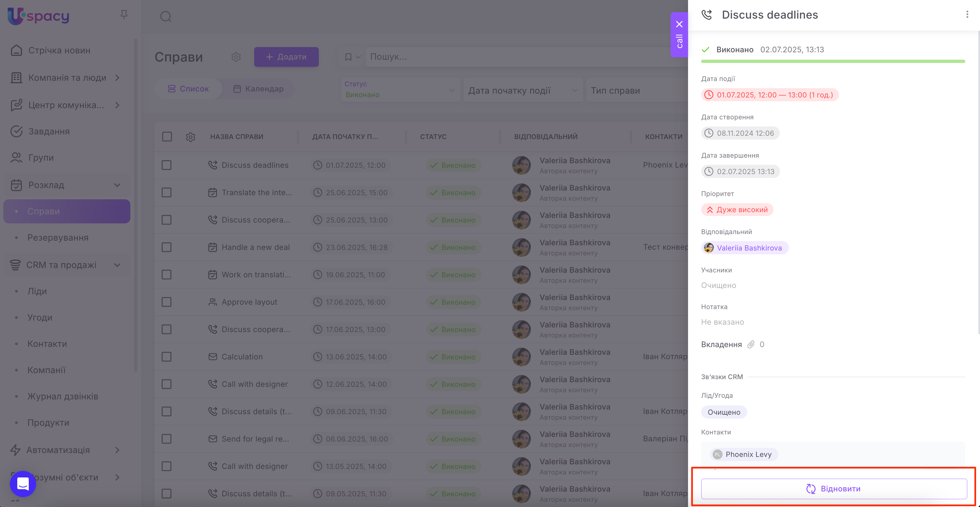This screenshot has height=507, width=980.
Task: Select the Calculation row checkbox
Action: point(167,357)
